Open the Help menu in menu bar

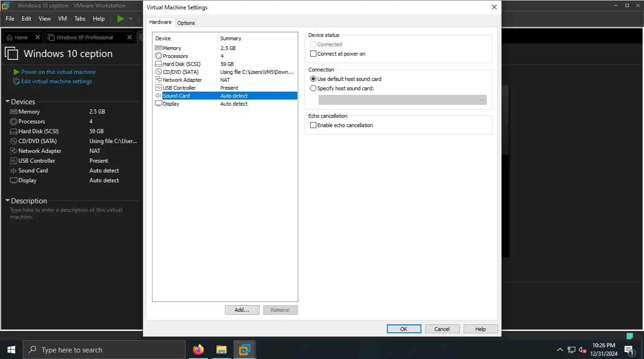pyautogui.click(x=99, y=19)
